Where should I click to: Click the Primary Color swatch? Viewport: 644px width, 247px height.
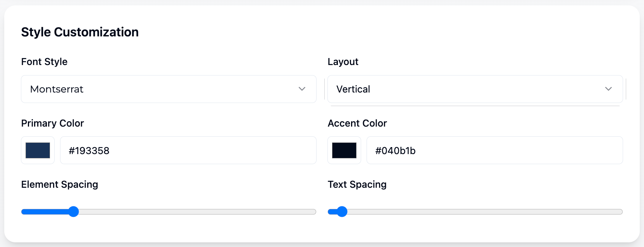[x=38, y=150]
